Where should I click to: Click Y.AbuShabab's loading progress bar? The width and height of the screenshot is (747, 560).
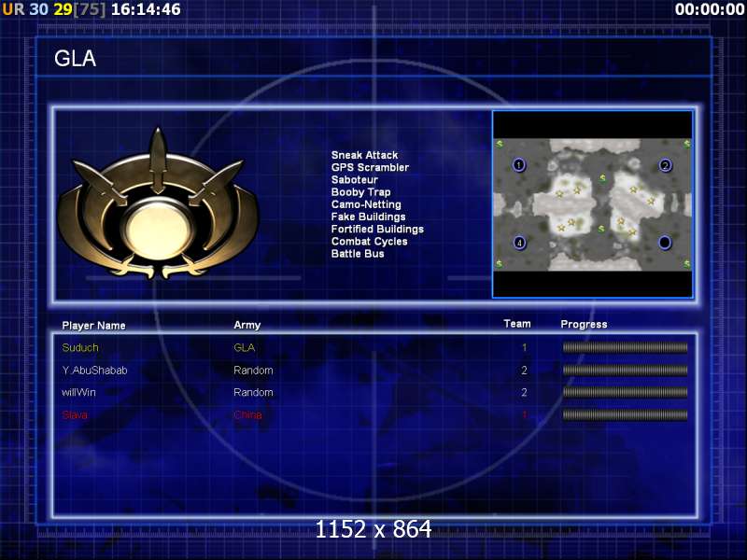pos(625,370)
